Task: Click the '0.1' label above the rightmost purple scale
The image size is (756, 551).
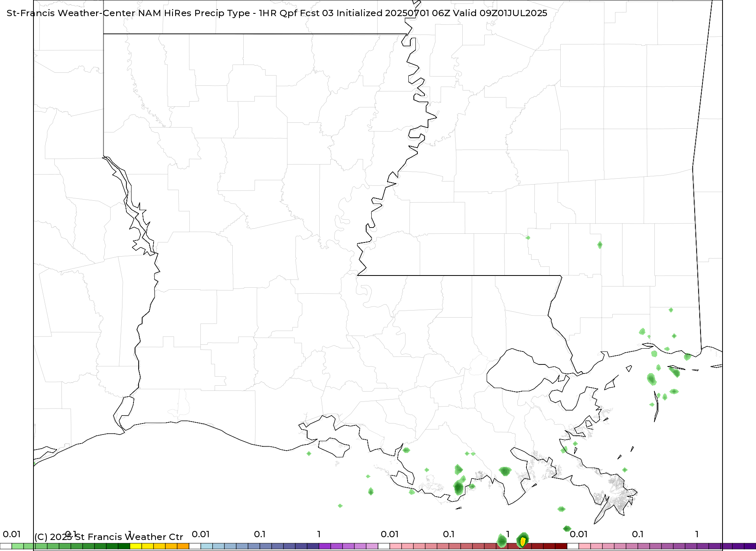Action: pos(638,534)
